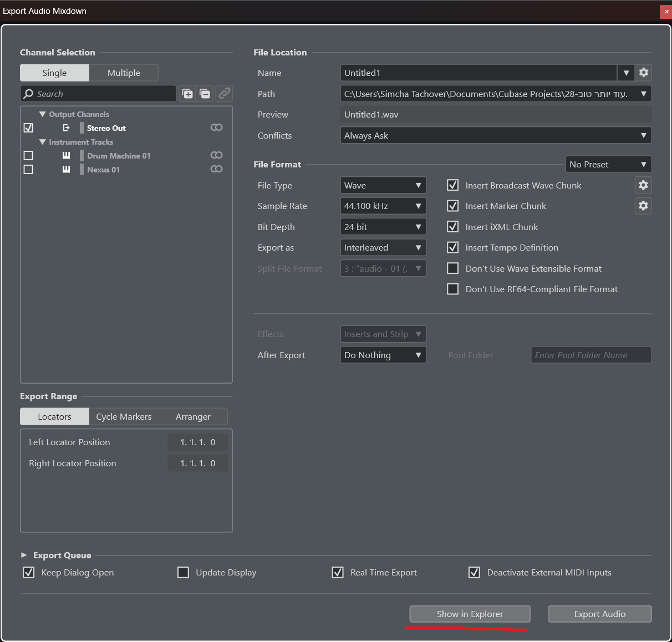Image resolution: width=672 pixels, height=642 pixels.
Task: Enable Update Display checkbox
Action: tap(183, 572)
